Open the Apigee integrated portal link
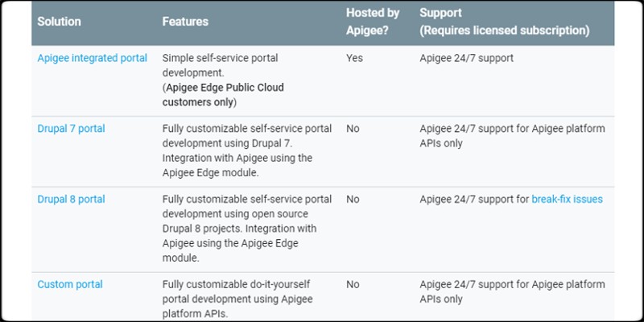 [x=92, y=58]
